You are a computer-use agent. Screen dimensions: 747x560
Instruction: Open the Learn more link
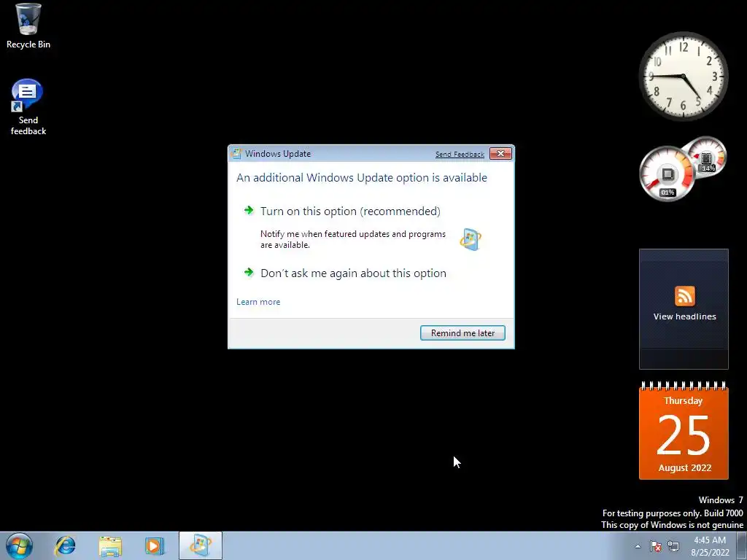258,302
